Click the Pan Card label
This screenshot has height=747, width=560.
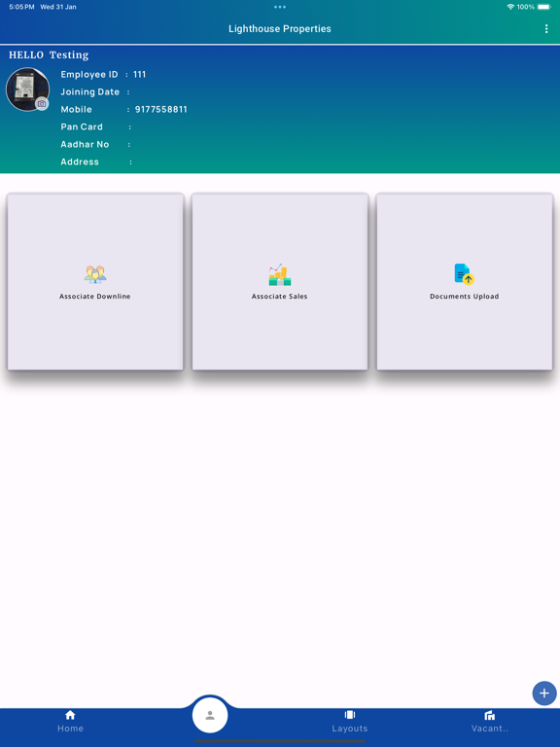[x=82, y=126]
